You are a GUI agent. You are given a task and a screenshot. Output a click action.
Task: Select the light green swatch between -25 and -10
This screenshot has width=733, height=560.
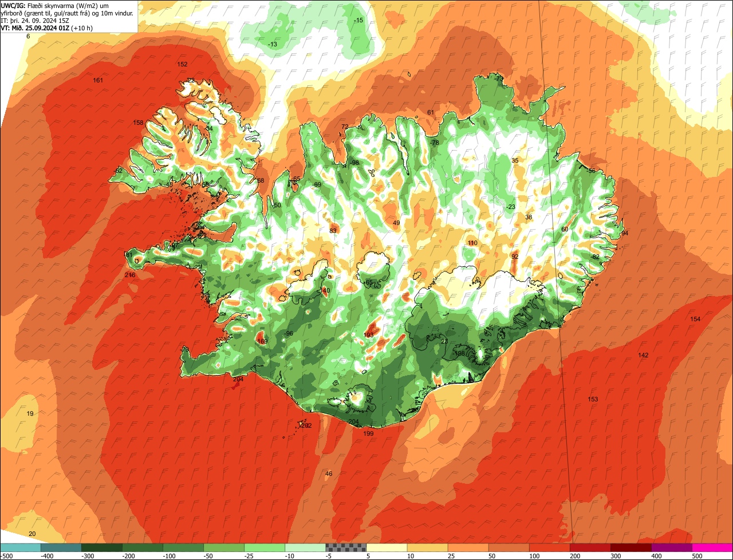pos(265,547)
